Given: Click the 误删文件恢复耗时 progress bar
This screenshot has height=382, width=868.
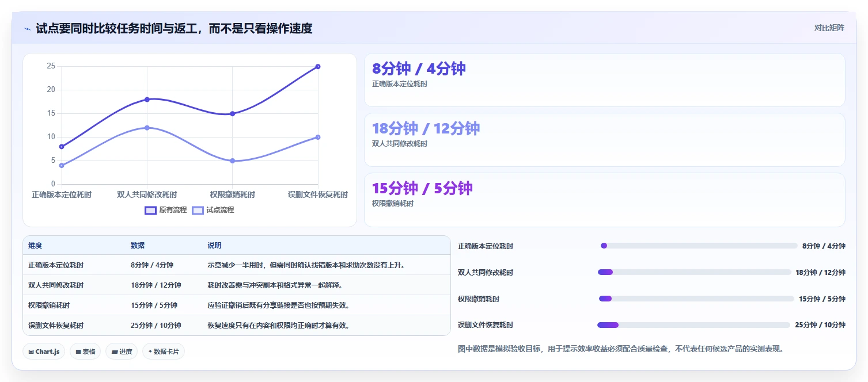Looking at the screenshot, I should (693, 325).
